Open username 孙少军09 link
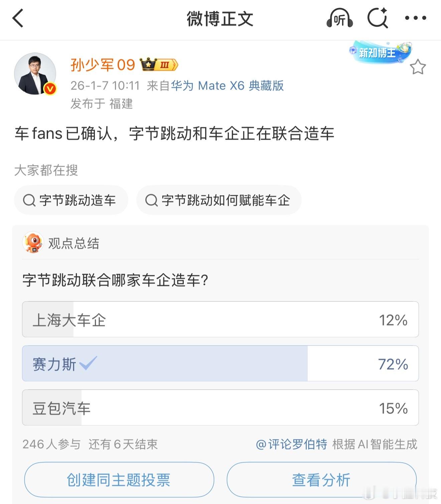The image size is (441, 504). tap(103, 65)
